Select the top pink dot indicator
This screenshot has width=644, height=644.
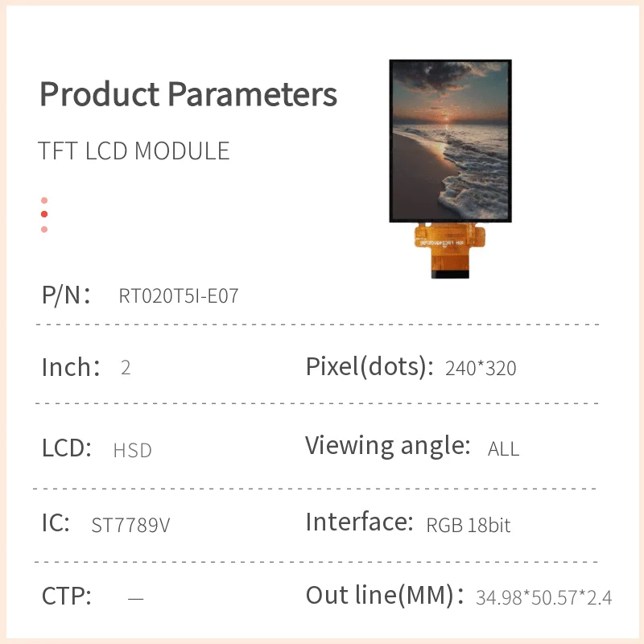[44, 200]
